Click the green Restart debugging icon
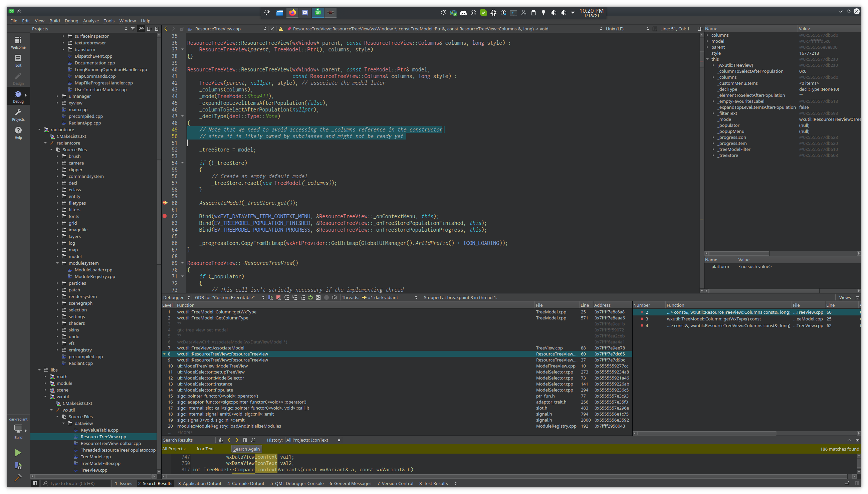The height and width of the screenshot is (494, 868). (310, 297)
